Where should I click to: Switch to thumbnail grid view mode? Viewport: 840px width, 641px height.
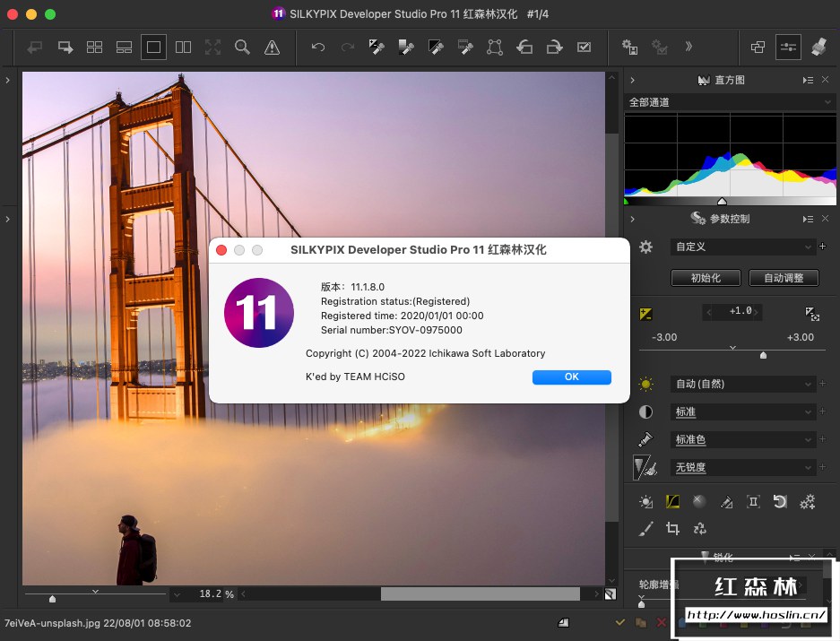(x=94, y=47)
